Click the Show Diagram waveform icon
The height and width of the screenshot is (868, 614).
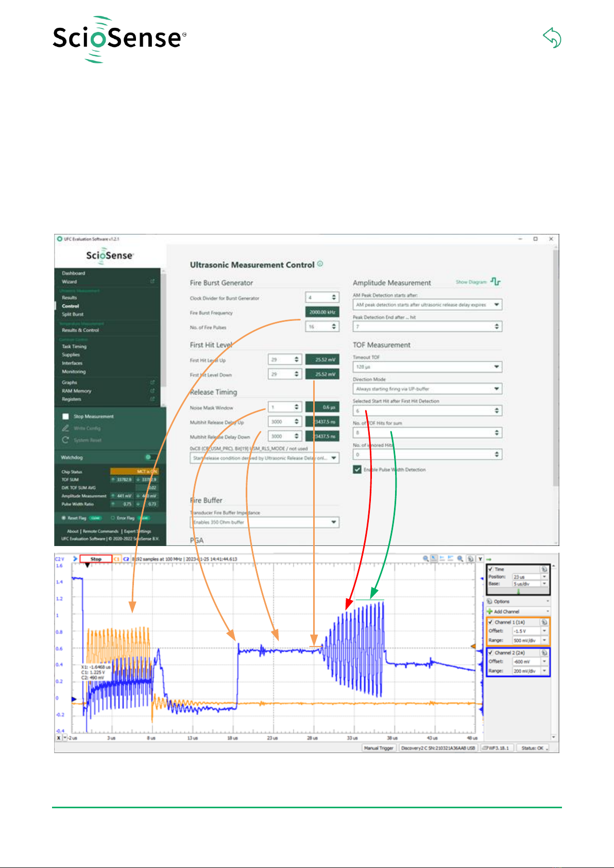(496, 282)
